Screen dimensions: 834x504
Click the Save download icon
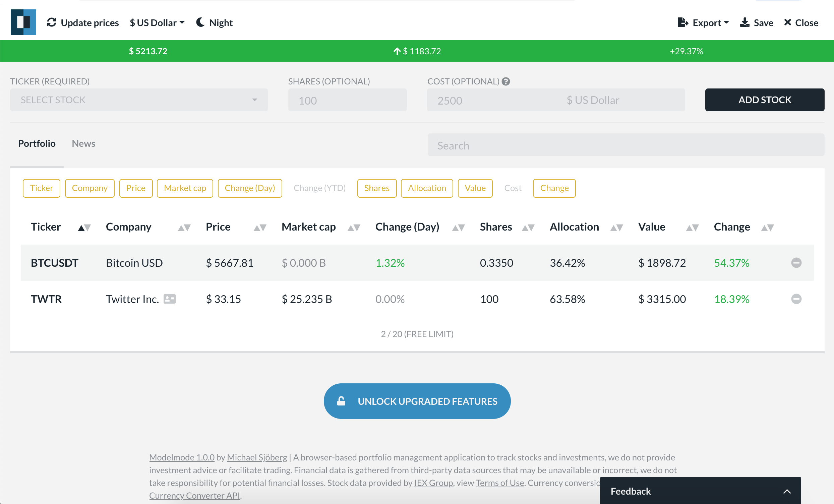tap(744, 22)
